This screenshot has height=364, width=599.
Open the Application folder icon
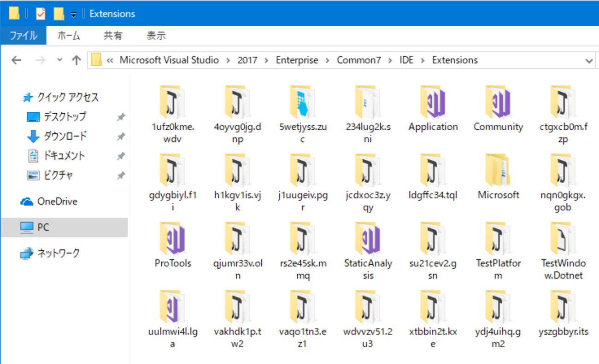(433, 102)
